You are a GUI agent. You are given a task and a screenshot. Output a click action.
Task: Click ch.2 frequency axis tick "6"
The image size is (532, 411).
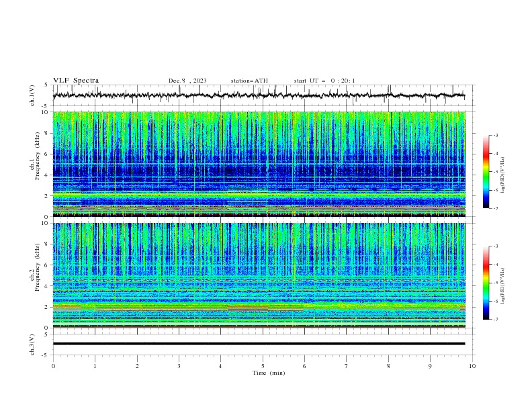coord(47,265)
